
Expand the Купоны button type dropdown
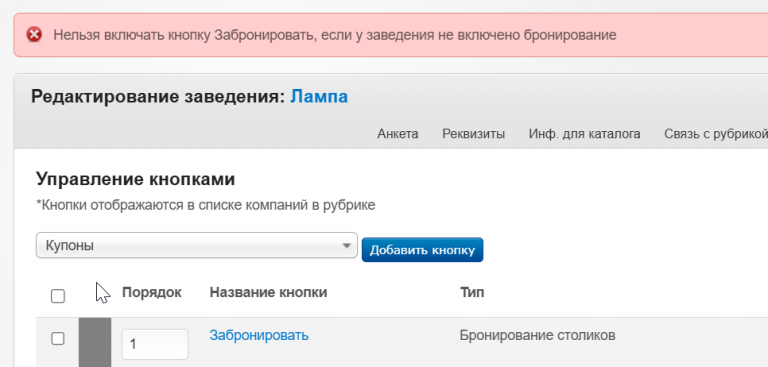pos(196,245)
